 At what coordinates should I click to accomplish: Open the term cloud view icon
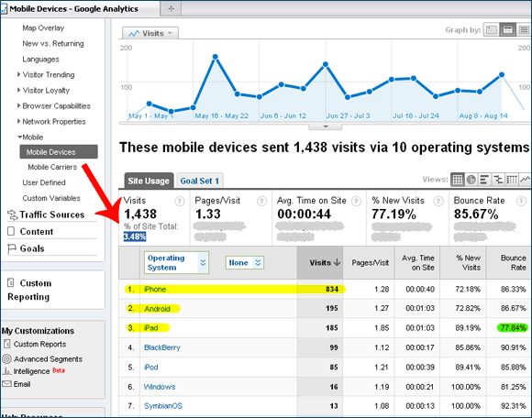(x=511, y=180)
